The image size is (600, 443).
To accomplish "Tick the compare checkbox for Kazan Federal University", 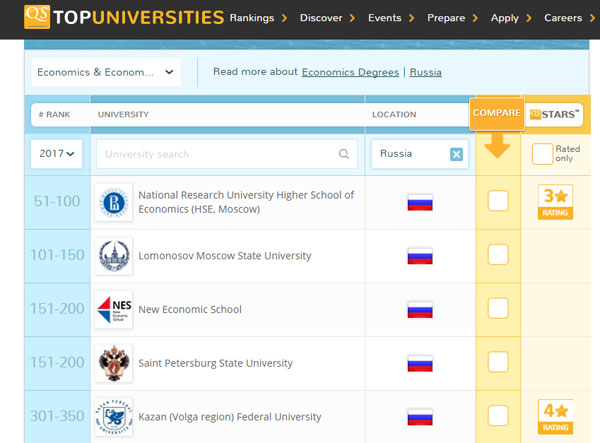I will point(498,415).
